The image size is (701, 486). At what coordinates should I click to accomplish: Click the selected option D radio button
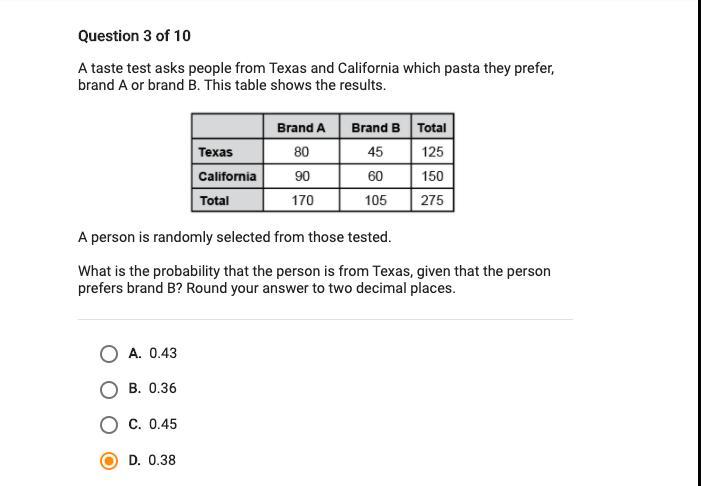pos(109,461)
